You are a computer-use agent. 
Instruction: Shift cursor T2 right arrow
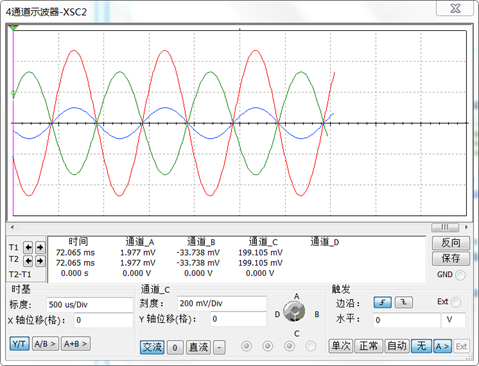click(40, 260)
